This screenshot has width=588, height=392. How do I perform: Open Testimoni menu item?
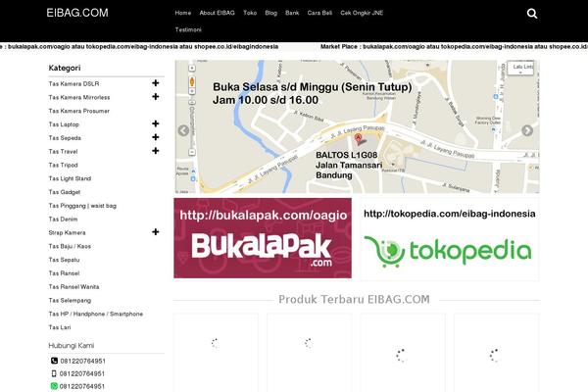tap(188, 29)
